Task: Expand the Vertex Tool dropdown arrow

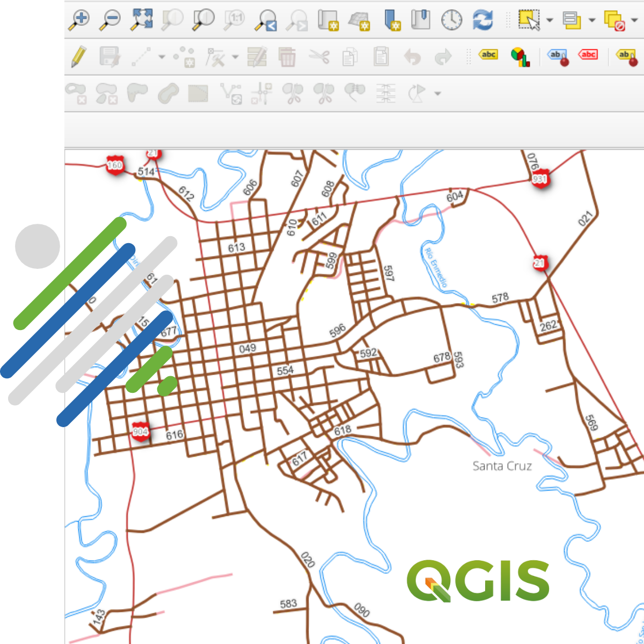Action: pyautogui.click(x=235, y=57)
